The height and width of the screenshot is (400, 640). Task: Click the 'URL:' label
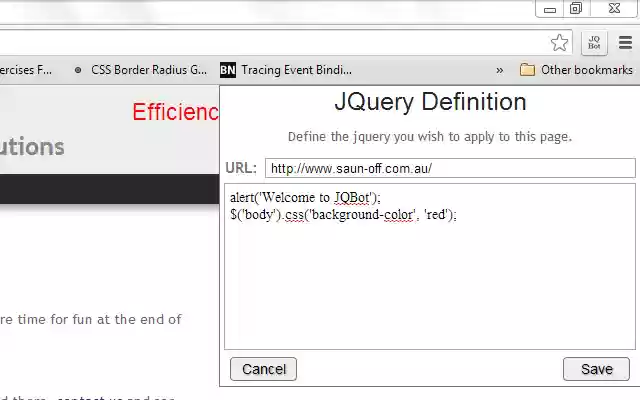click(x=241, y=168)
